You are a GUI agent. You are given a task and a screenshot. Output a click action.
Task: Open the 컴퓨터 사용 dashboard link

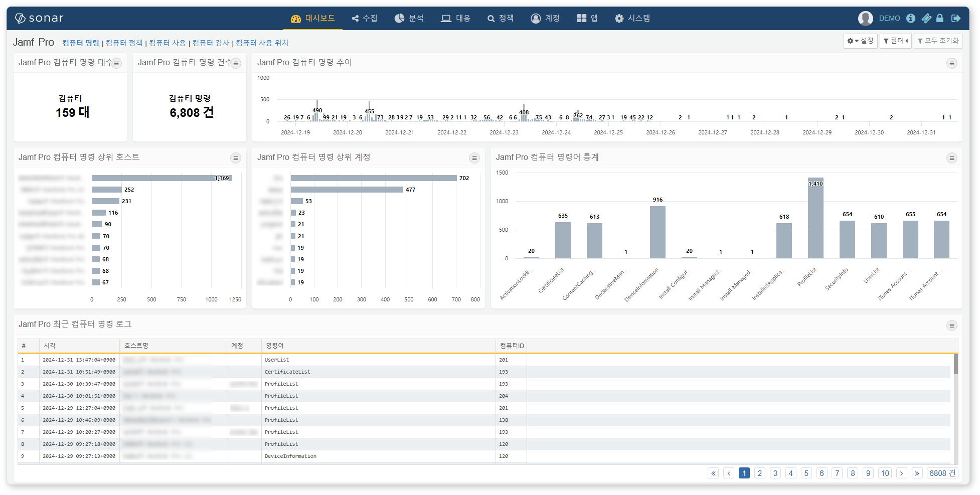pyautogui.click(x=167, y=43)
